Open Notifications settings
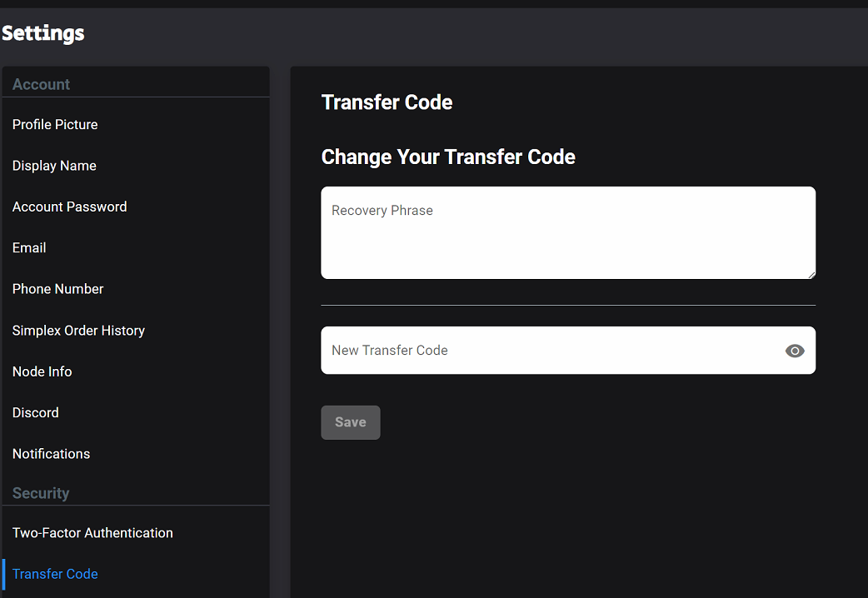Screen dimensions: 868x598 pyautogui.click(x=51, y=453)
